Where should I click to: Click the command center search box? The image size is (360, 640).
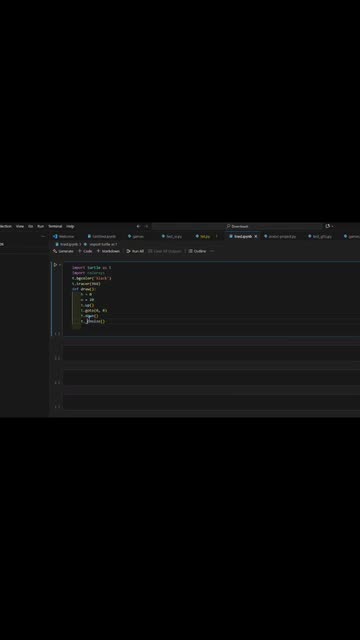237,226
